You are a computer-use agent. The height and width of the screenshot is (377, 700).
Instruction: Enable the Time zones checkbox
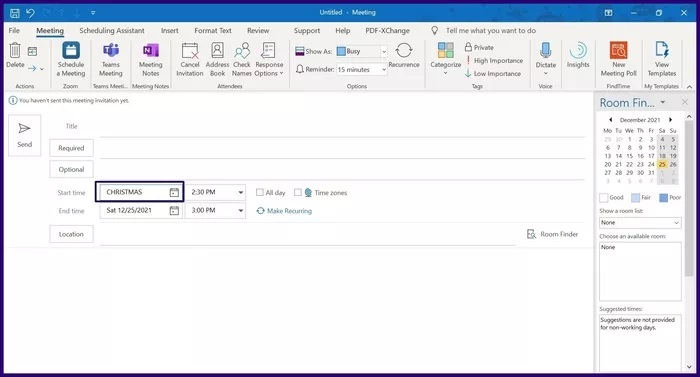(298, 193)
